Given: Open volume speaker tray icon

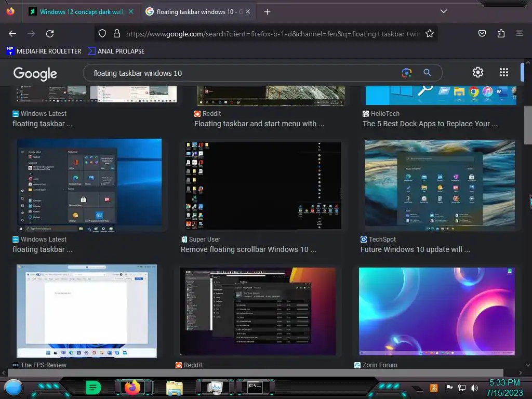Looking at the screenshot, I should tap(474, 388).
